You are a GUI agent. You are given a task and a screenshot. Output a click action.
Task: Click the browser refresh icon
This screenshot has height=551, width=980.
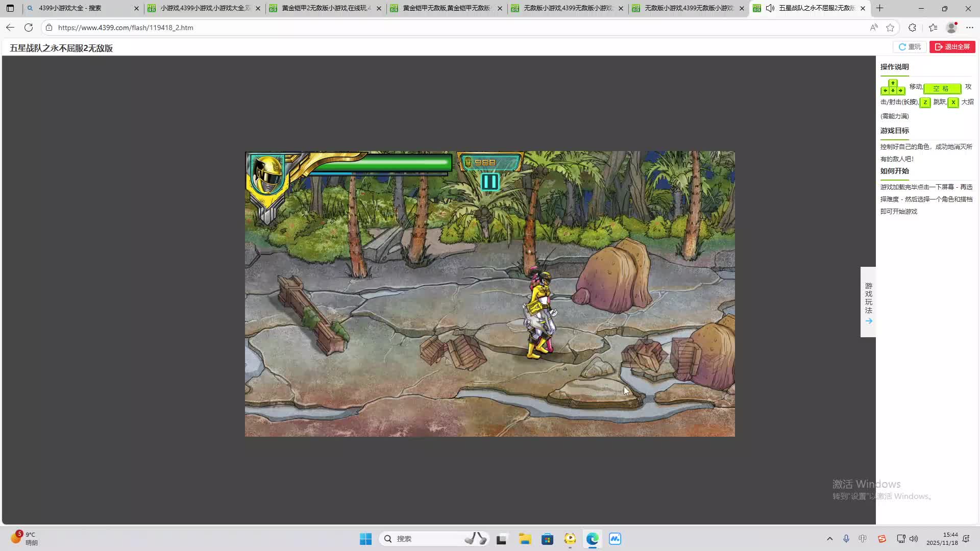(x=29, y=28)
